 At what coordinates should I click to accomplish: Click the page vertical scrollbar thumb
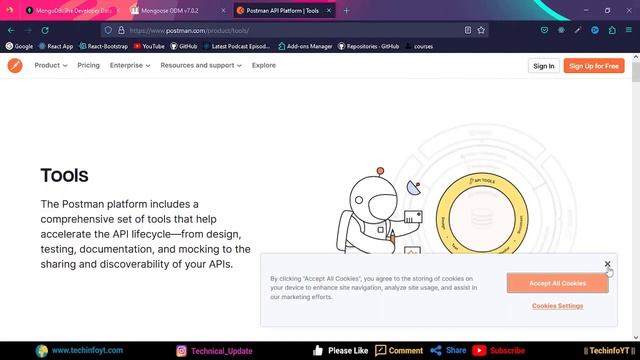click(x=636, y=72)
